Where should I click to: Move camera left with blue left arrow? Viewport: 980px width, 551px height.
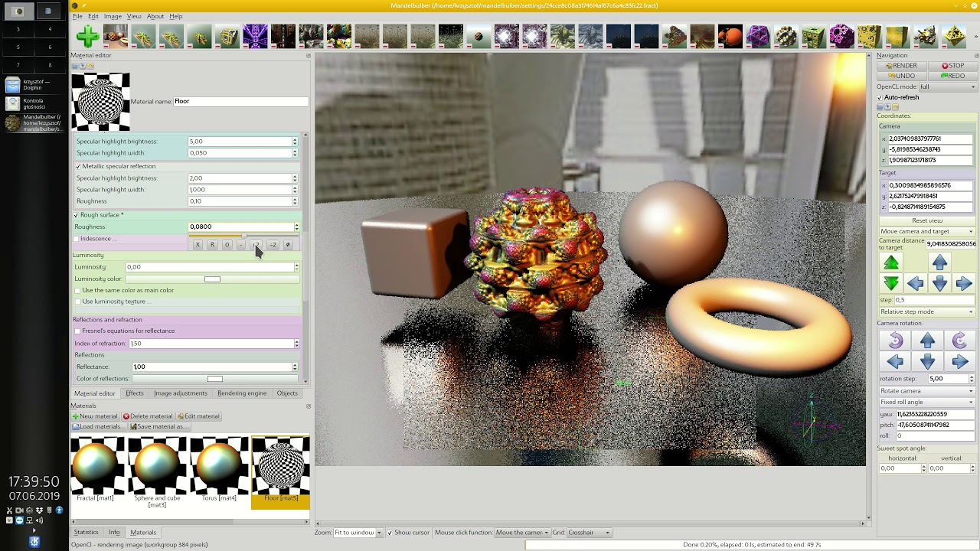point(915,284)
